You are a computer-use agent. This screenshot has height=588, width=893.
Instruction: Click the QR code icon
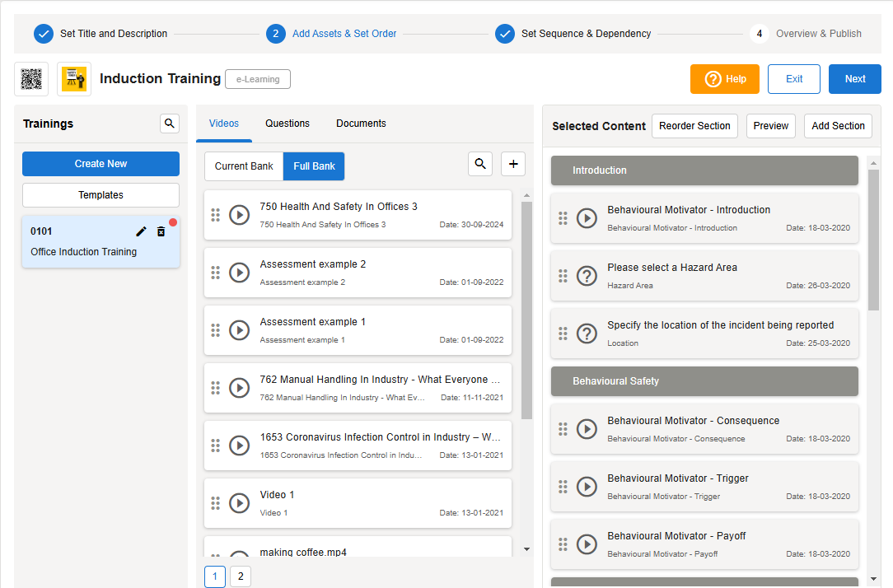pyautogui.click(x=31, y=79)
